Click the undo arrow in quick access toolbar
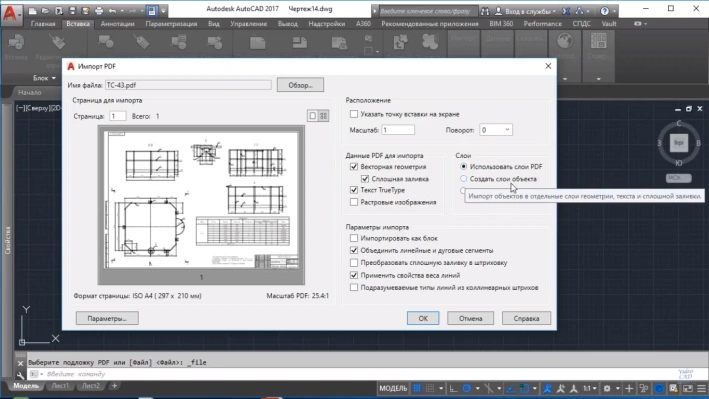709x399 pixels. click(113, 11)
